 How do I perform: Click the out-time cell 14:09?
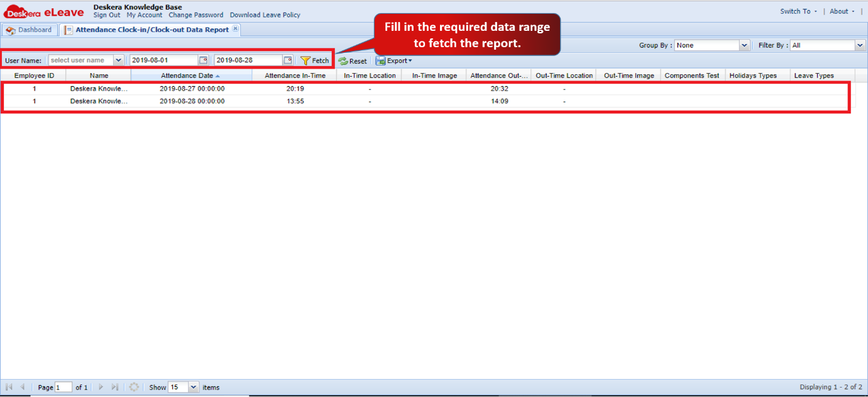(x=499, y=101)
